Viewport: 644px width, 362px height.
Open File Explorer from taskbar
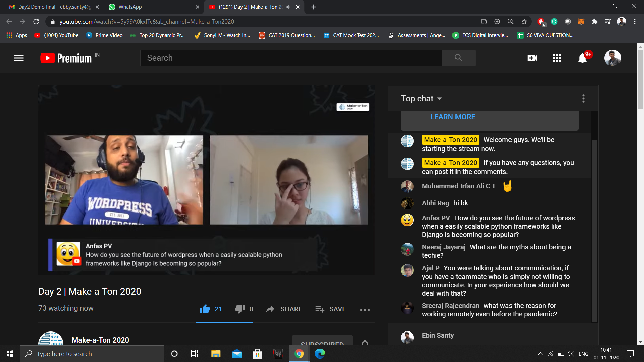pyautogui.click(x=216, y=354)
